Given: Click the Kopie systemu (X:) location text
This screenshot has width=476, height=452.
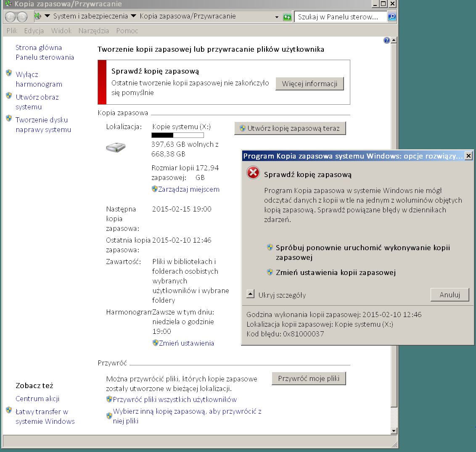Looking at the screenshot, I should pos(181,127).
